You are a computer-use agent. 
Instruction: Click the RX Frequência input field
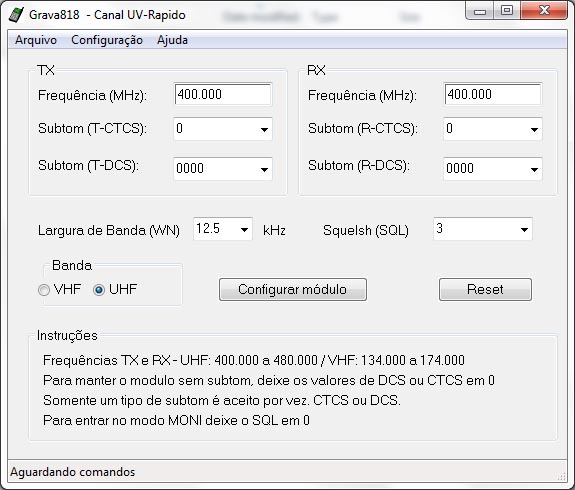click(493, 95)
